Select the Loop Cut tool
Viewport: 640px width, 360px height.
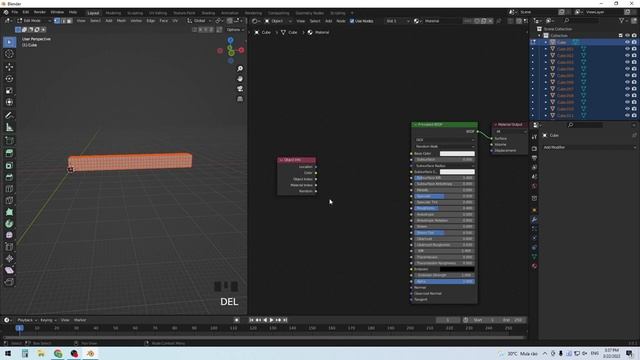pos(9,189)
